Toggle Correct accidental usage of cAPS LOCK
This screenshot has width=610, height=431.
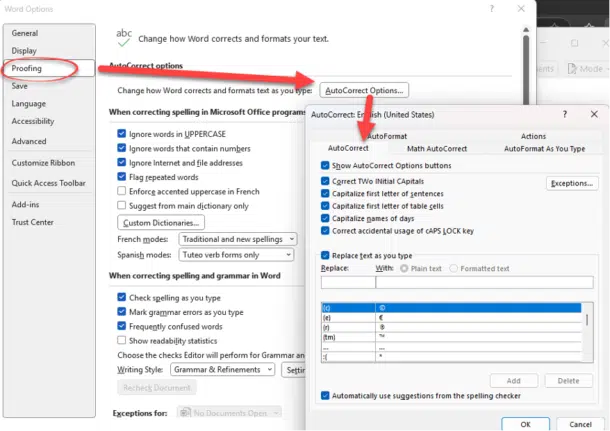[x=325, y=231]
